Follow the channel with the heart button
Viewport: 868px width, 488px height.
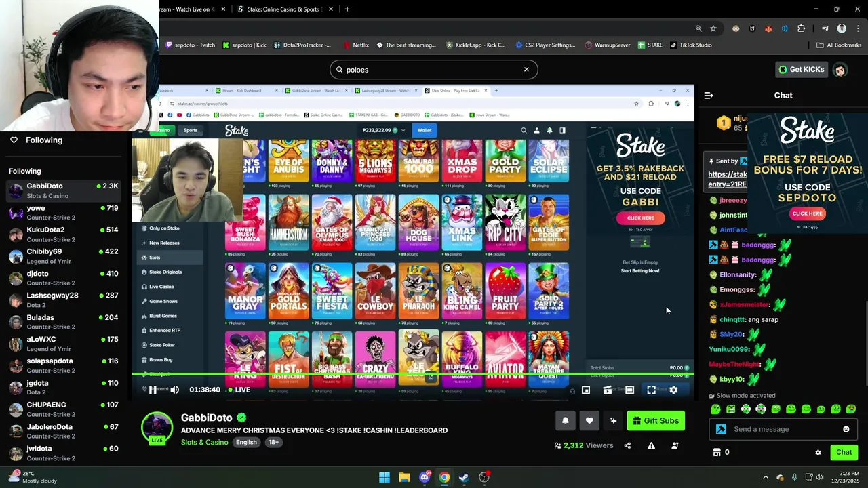tap(589, 421)
